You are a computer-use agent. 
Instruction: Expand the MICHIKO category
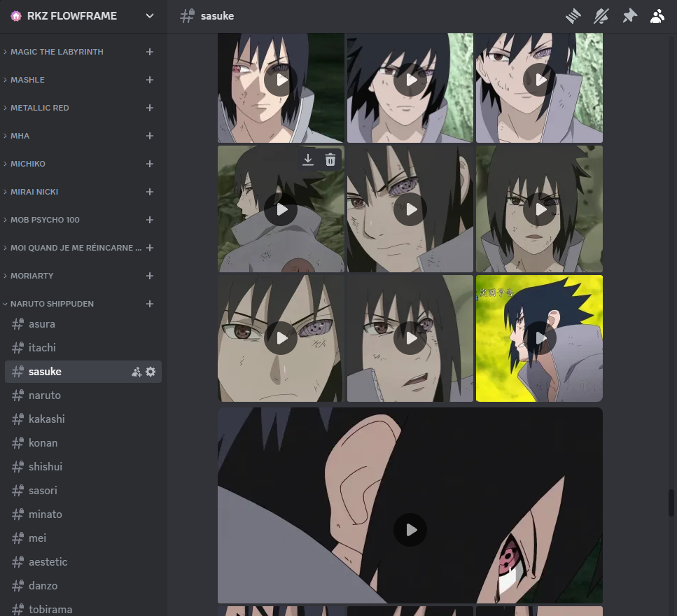click(x=27, y=164)
